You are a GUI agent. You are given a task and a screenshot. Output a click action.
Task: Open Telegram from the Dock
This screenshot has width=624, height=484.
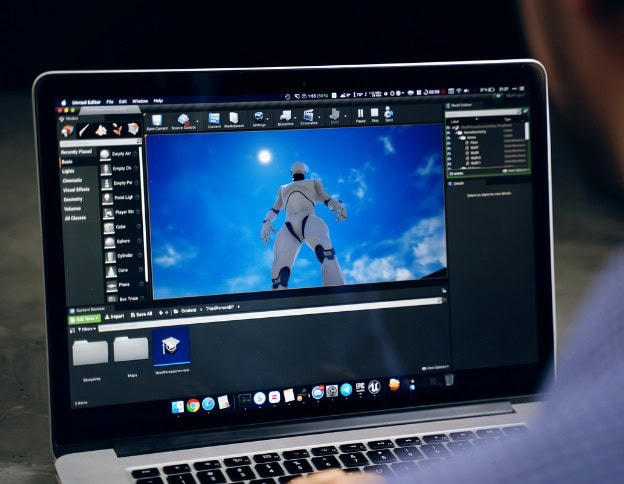pos(346,390)
